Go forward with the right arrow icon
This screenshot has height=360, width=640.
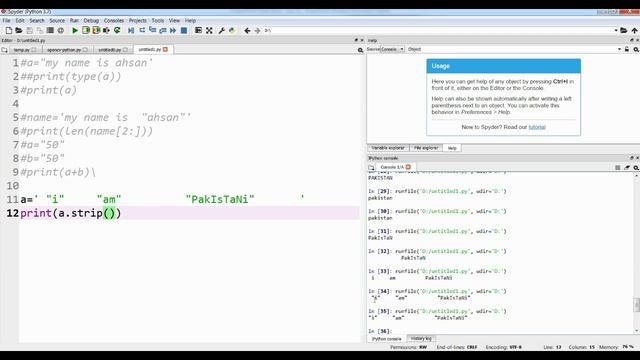click(x=257, y=30)
